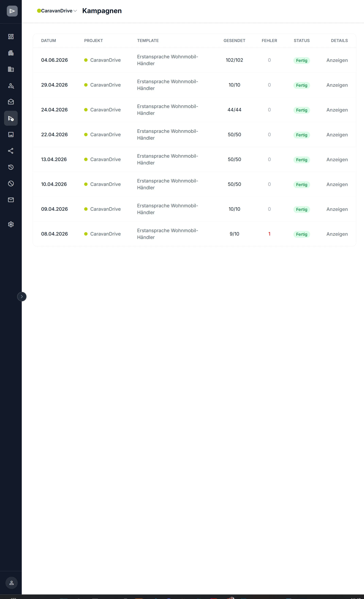Show details for 10.04.2026 campaign

[337, 184]
